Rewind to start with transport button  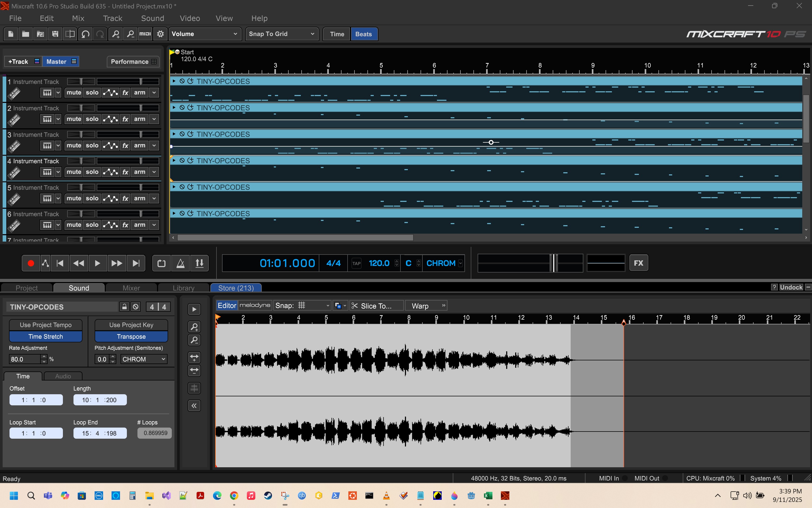(60, 263)
